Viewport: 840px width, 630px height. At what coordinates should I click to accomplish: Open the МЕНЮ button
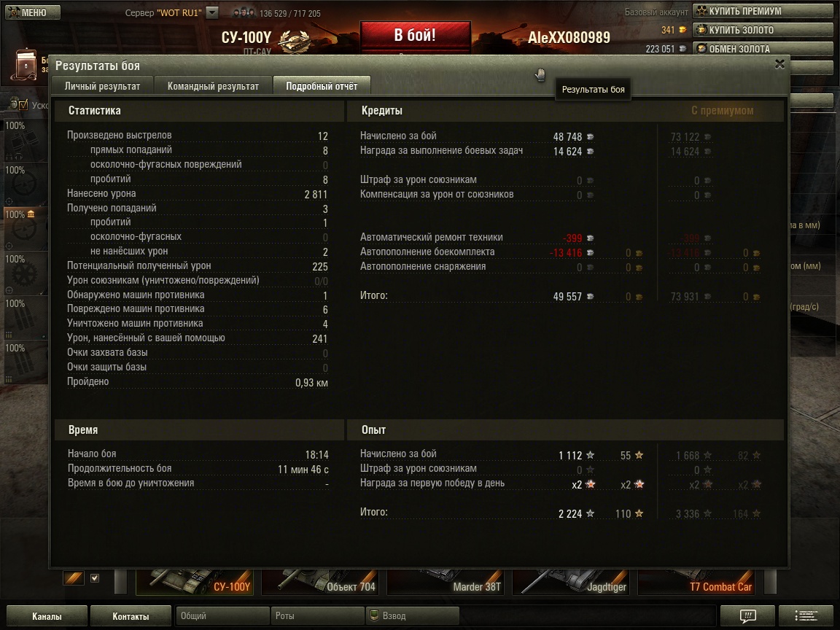click(x=32, y=12)
